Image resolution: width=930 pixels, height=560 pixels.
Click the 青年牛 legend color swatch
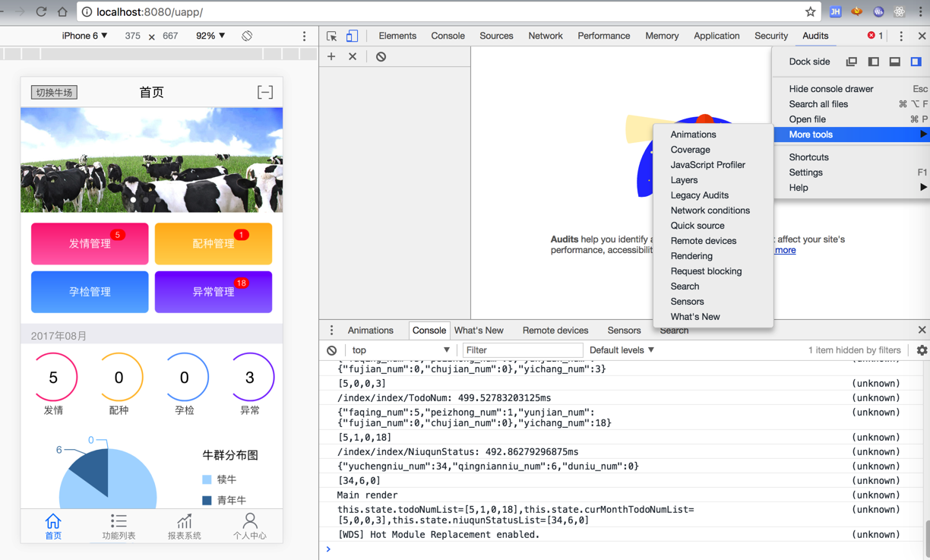[x=207, y=500]
